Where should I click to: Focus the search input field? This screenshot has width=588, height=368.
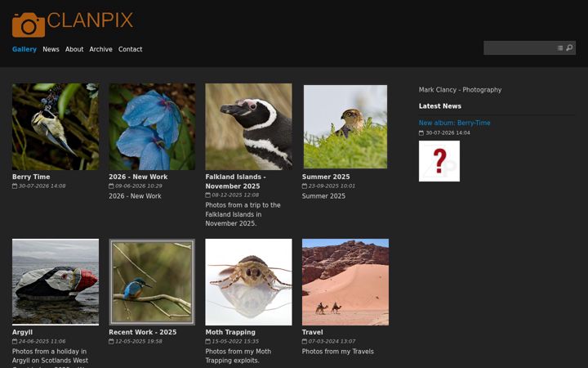point(519,48)
